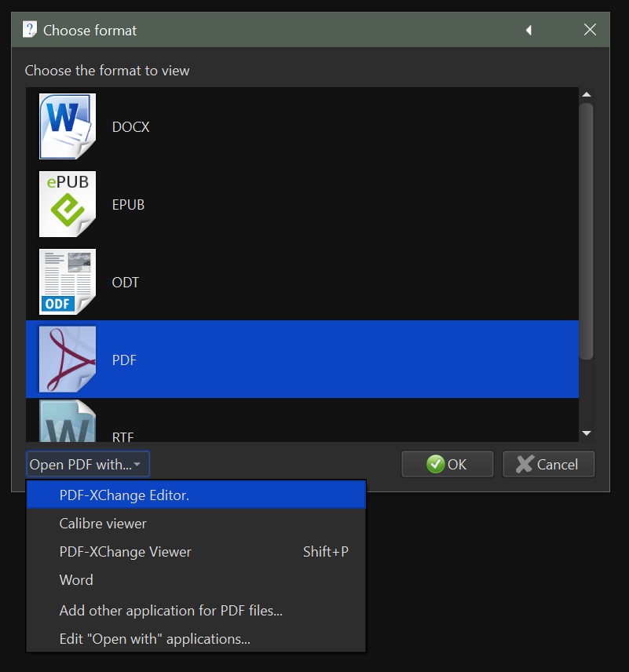This screenshot has height=672, width=629.
Task: Click the DOCX Word document icon
Action: pyautogui.click(x=68, y=126)
